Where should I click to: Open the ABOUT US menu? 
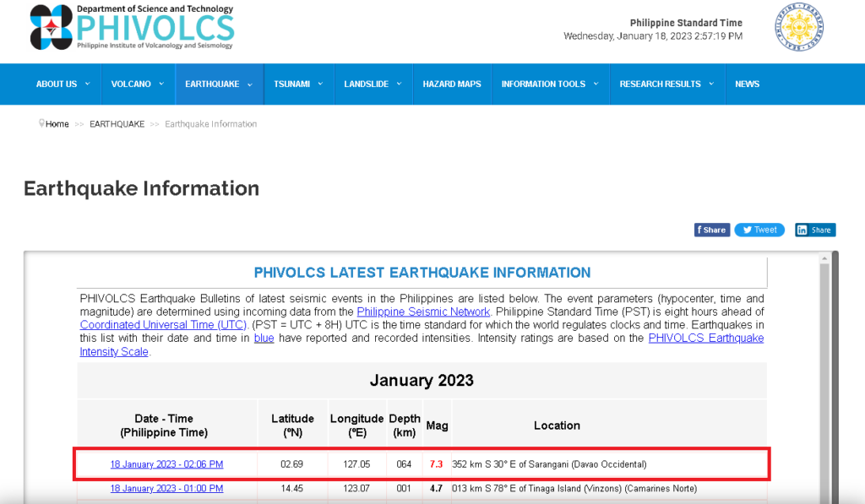pyautogui.click(x=57, y=84)
